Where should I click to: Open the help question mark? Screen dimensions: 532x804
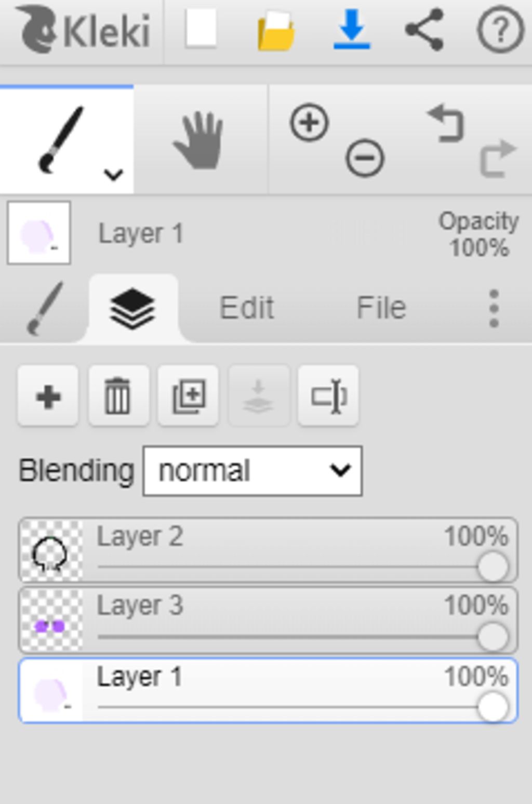pos(500,31)
